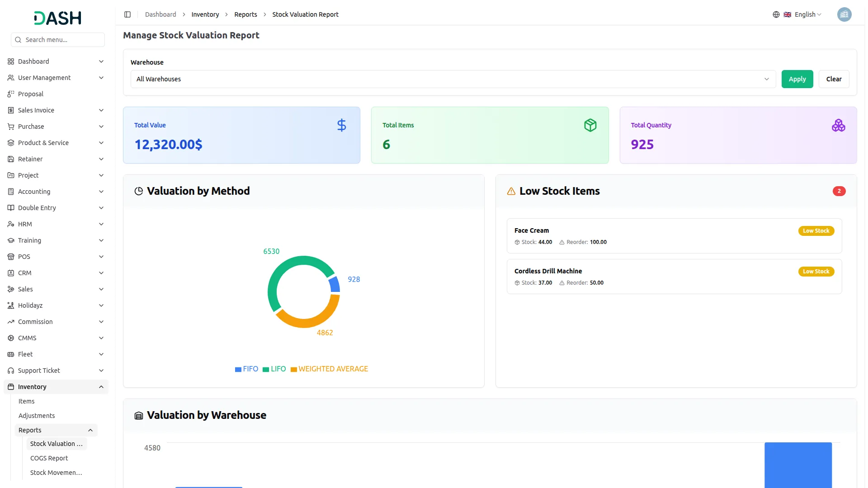Click the warning icon beside Low Stock Items
The height and width of the screenshot is (488, 868).
coord(511,191)
